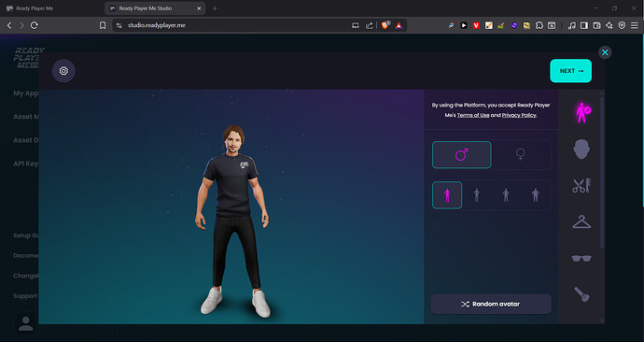
Task: Generate a Random avatar
Action: 491,305
